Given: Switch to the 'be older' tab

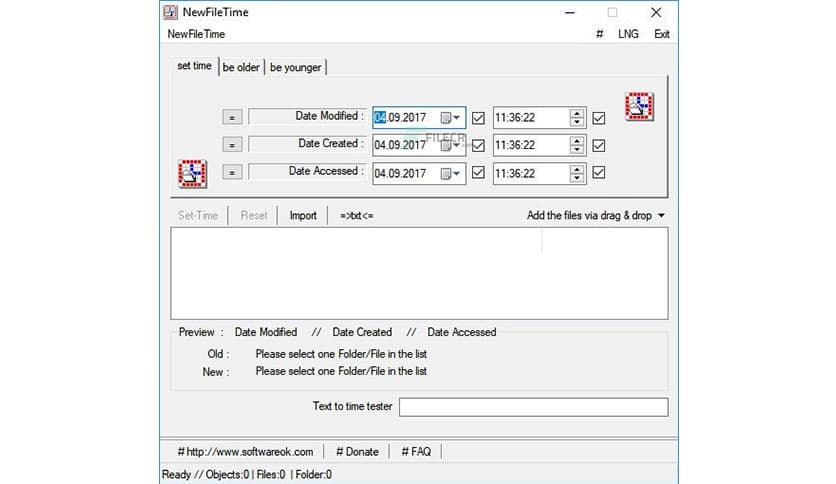Looking at the screenshot, I should [x=241, y=67].
